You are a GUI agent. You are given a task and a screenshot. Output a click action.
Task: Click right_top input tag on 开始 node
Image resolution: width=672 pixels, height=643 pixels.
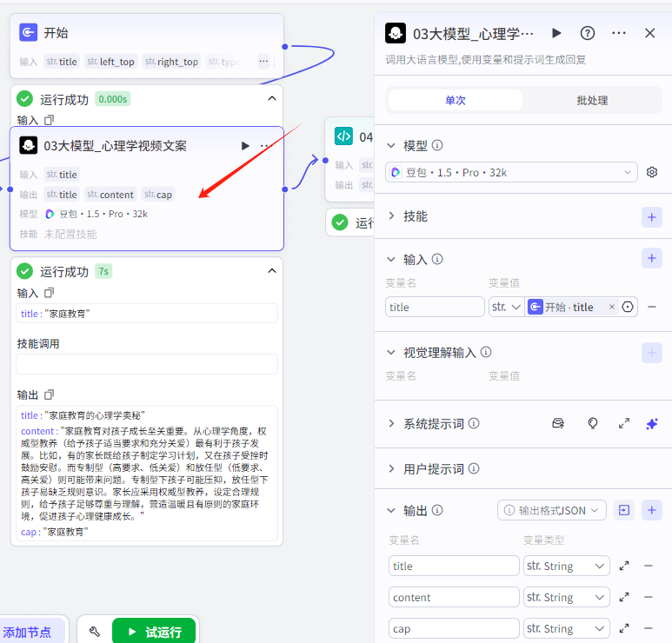171,62
